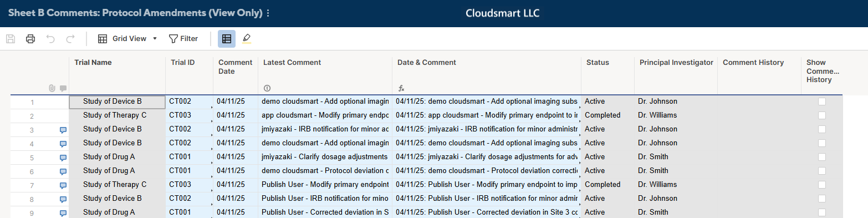Click the Save icon in toolbar
The width and height of the screenshot is (868, 218).
pyautogui.click(x=10, y=39)
